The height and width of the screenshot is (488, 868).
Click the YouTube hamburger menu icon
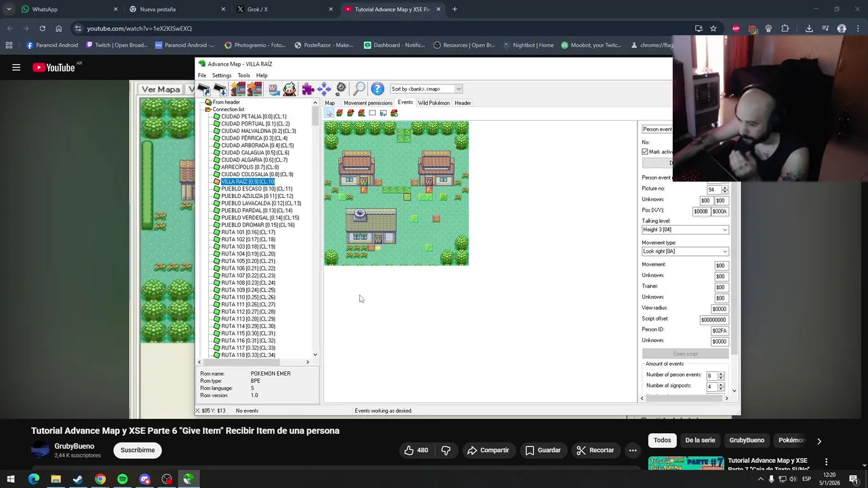16,67
